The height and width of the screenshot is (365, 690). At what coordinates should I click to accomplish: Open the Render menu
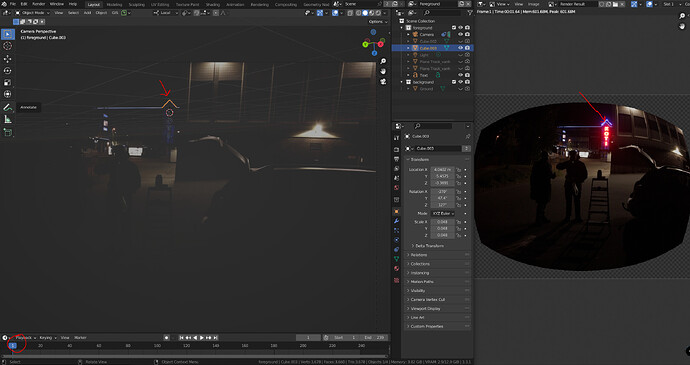pos(38,4)
